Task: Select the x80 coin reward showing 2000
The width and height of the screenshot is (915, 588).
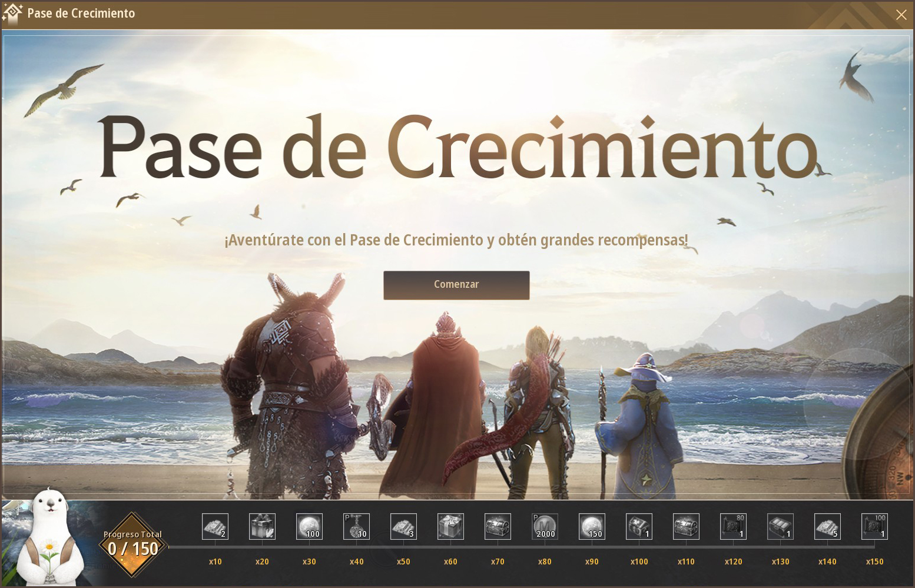Action: [545, 526]
